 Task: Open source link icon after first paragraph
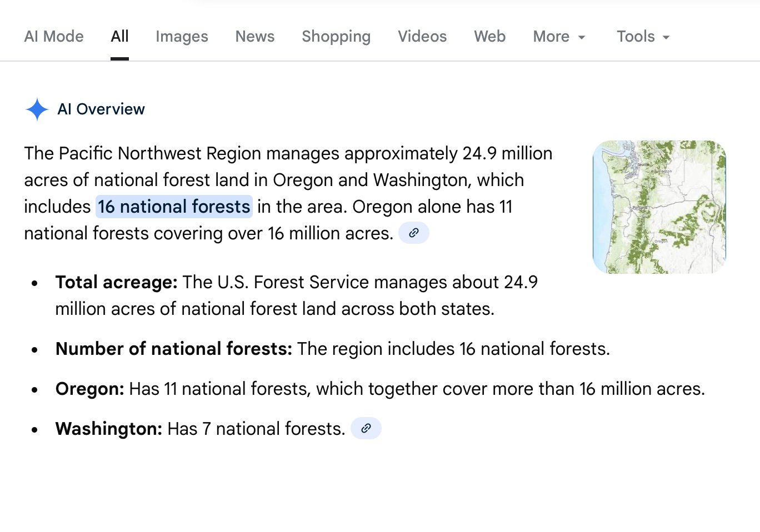[x=413, y=233]
